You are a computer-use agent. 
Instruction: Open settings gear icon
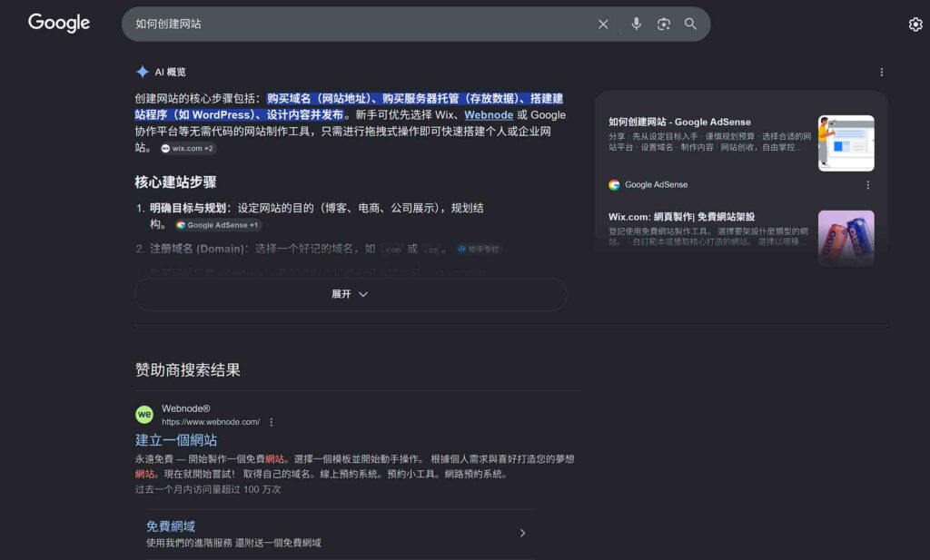(915, 25)
